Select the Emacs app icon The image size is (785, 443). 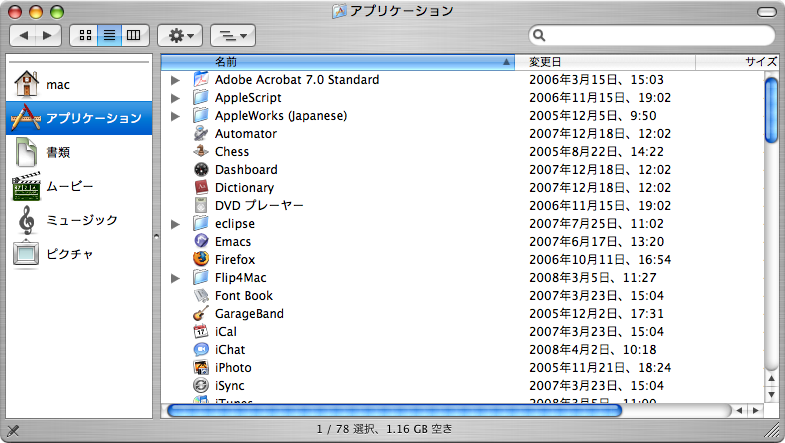pyautogui.click(x=201, y=241)
